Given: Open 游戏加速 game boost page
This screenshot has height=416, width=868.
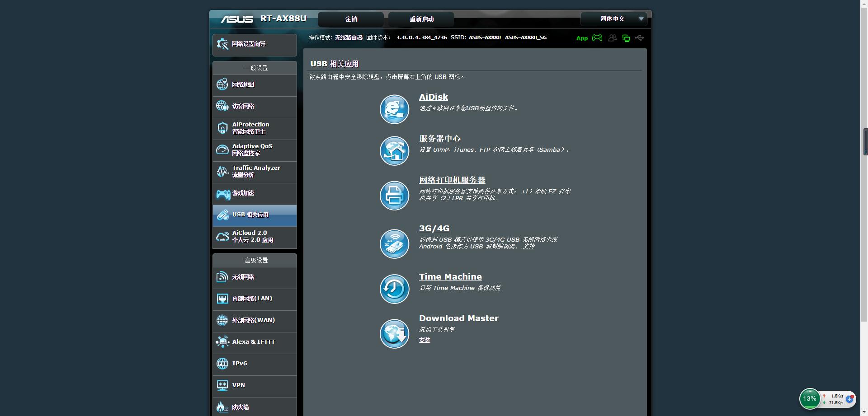Looking at the screenshot, I should [x=255, y=193].
